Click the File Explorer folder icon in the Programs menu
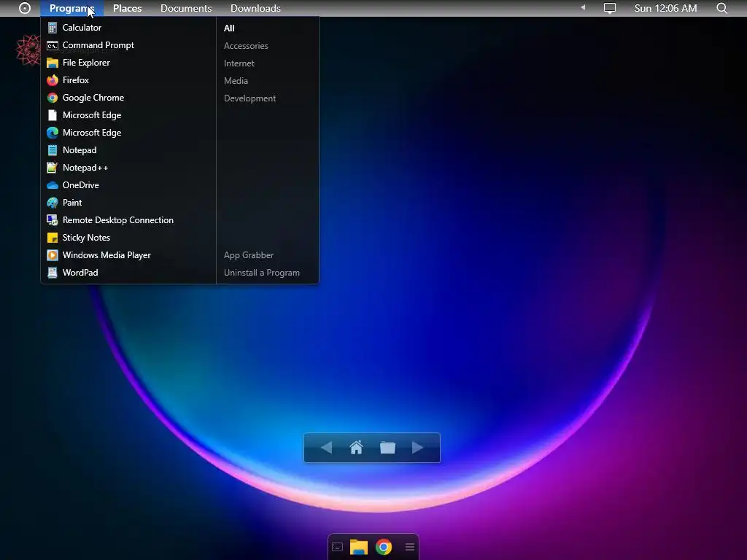Image resolution: width=747 pixels, height=560 pixels. (53, 63)
